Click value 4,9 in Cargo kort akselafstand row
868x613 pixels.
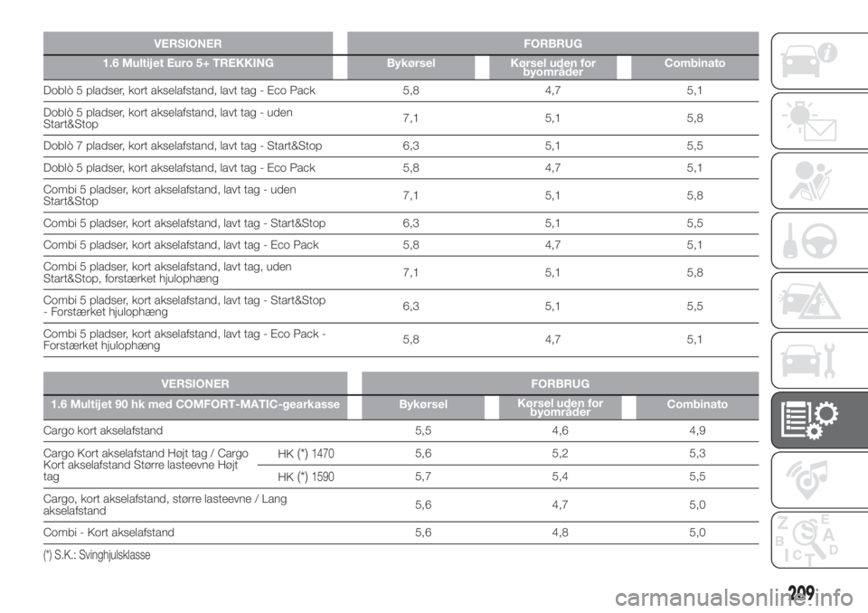tap(697, 430)
